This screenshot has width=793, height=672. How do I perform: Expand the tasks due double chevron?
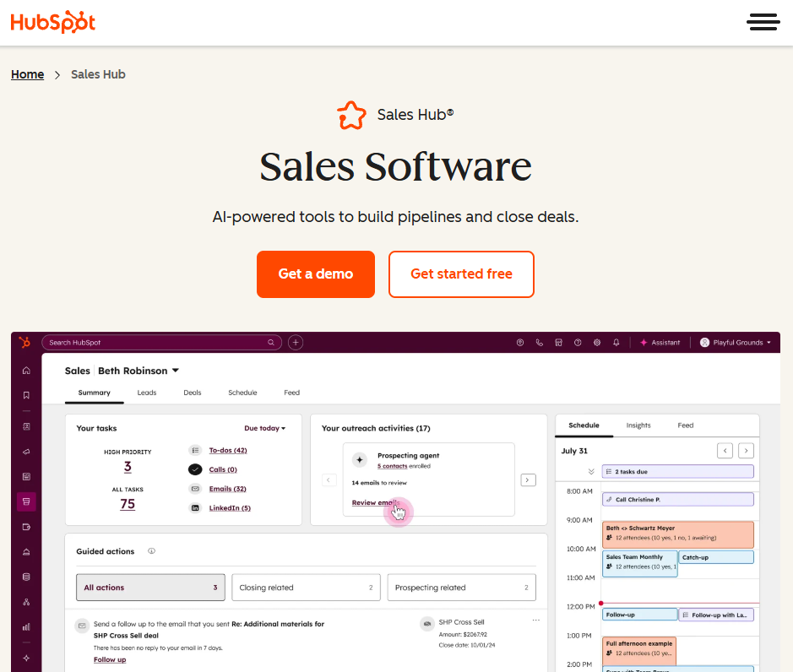tap(590, 472)
